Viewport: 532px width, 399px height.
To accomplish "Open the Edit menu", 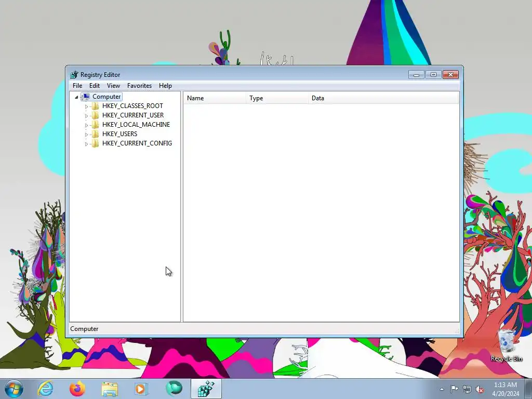I will click(95, 86).
